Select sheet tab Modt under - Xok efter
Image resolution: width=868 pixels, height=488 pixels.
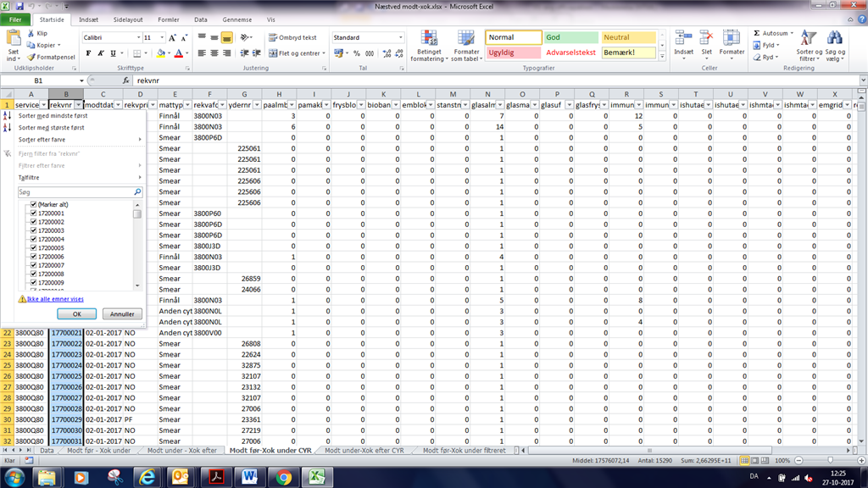pos(182,451)
